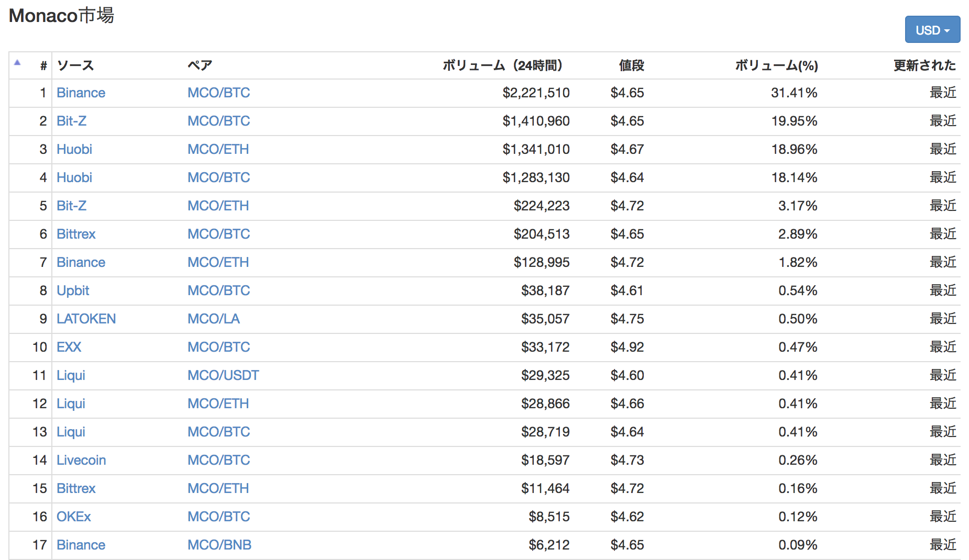Open Liqui link in row 11
Screen dimensions: 969x560
point(71,375)
